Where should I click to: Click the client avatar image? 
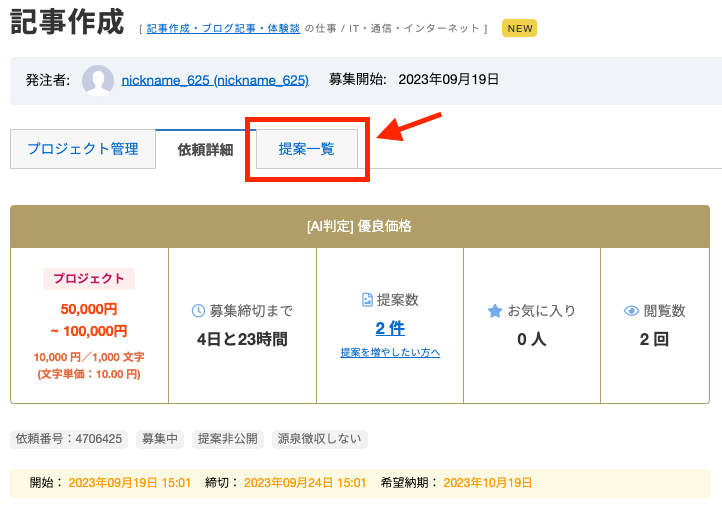click(x=98, y=80)
